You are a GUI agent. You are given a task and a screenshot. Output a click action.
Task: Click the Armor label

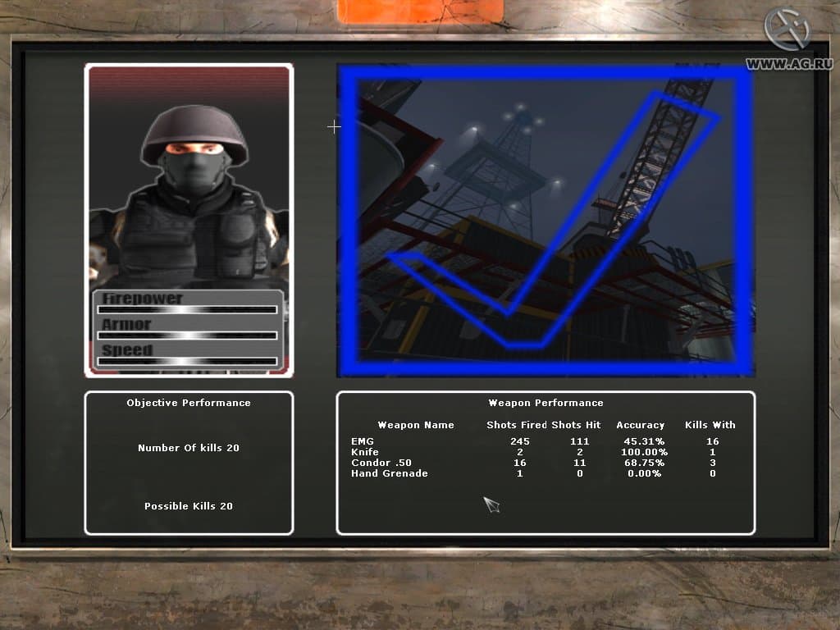(x=126, y=325)
